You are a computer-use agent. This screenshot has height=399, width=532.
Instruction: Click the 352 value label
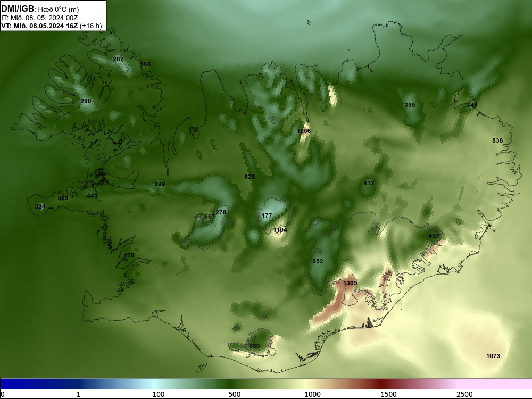pyautogui.click(x=318, y=261)
